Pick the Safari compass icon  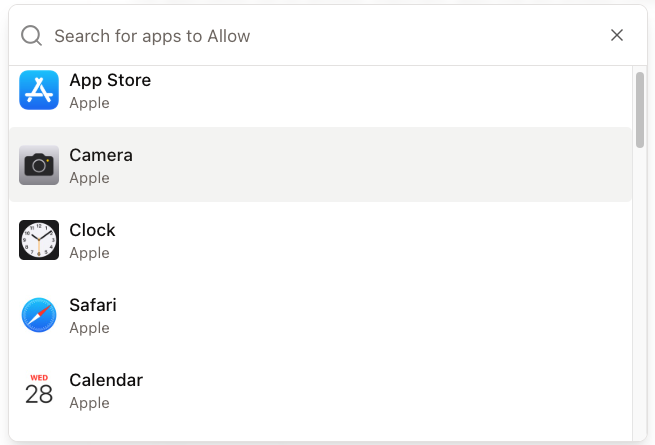click(x=39, y=315)
